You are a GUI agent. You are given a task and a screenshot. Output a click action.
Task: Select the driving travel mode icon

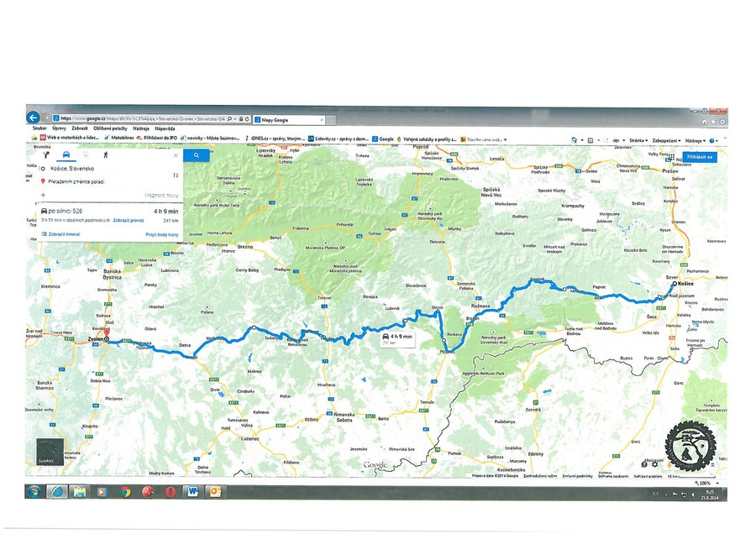pos(66,155)
